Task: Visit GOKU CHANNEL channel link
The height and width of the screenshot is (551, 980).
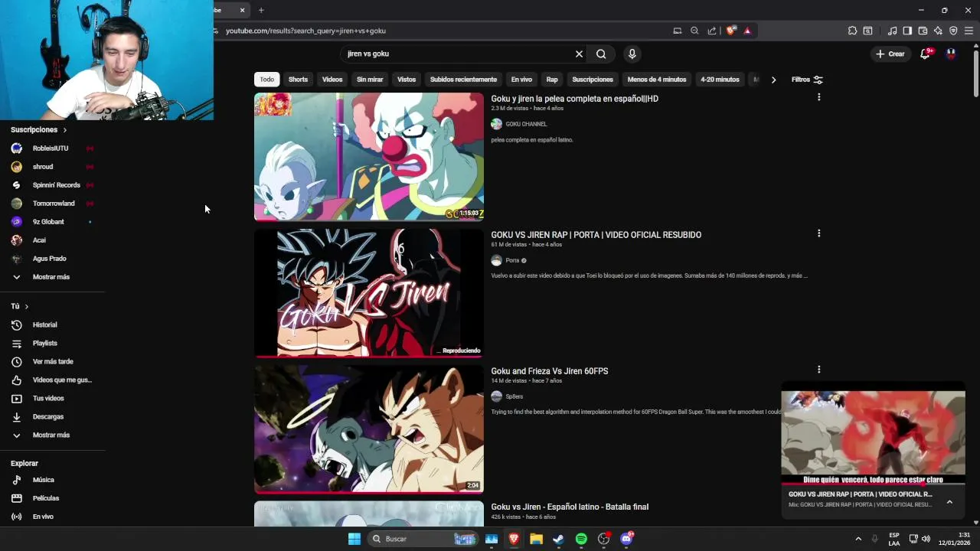Action: pyautogui.click(x=526, y=124)
